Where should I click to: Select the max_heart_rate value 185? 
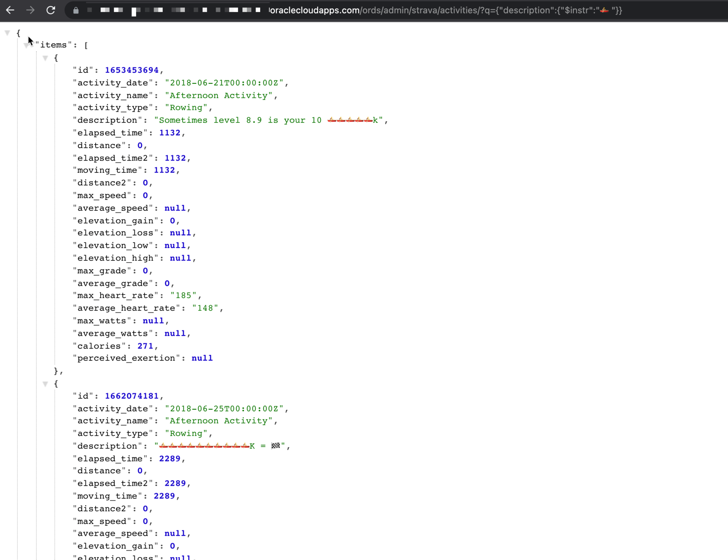[184, 295]
